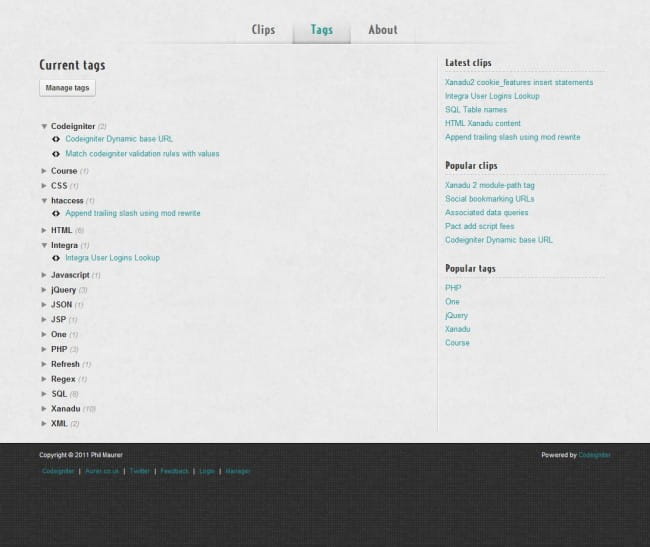The image size is (650, 547).
Task: Expand the Javascript tag
Action: [44, 275]
